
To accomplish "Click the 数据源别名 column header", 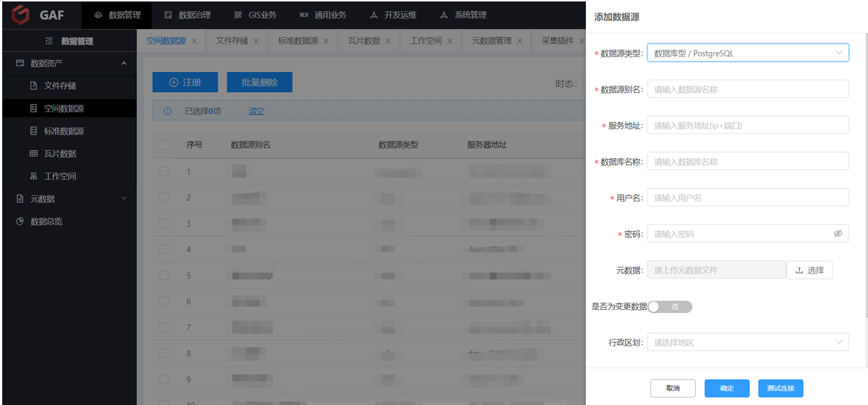I will (250, 145).
